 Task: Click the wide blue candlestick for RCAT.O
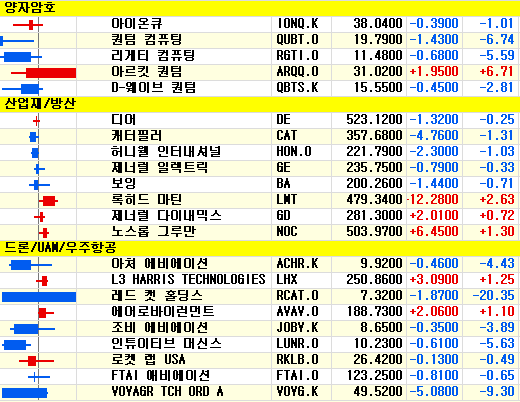pyautogui.click(x=39, y=297)
